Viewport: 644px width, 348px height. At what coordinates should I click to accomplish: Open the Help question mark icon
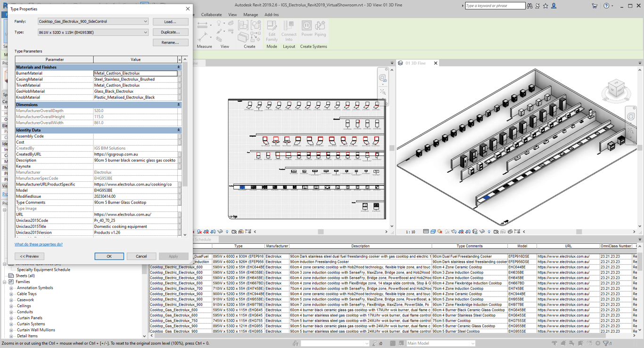[606, 6]
